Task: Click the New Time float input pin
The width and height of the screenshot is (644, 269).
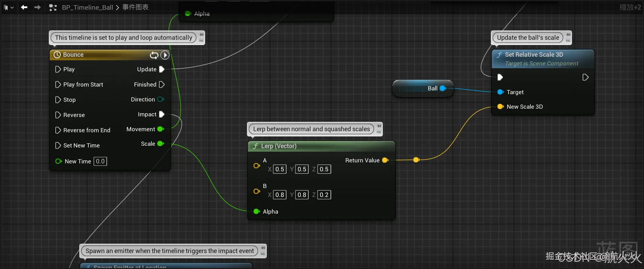Action: point(59,161)
